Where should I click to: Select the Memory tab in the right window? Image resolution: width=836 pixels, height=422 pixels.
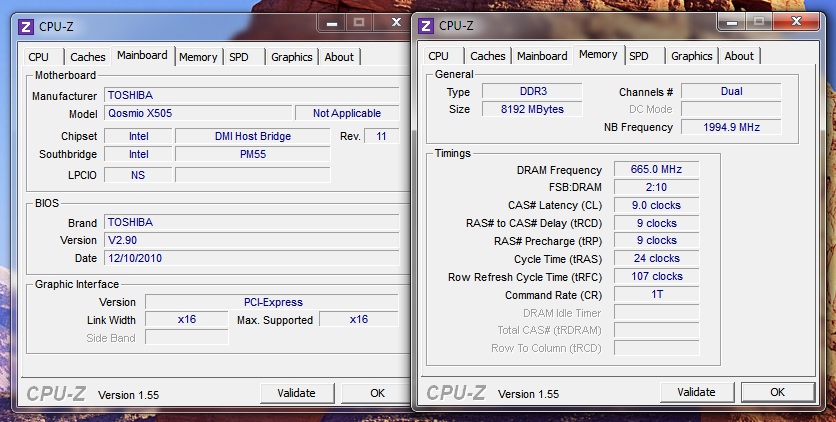point(598,54)
